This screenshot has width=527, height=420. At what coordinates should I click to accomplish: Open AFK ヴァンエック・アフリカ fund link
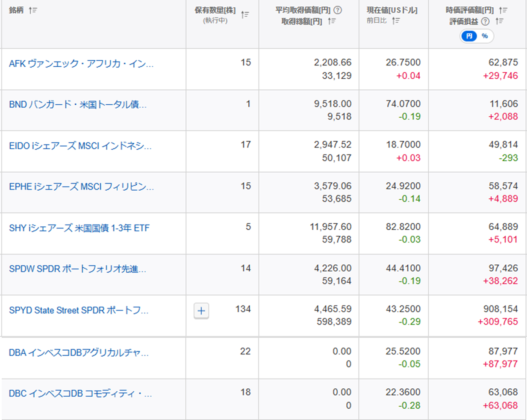[x=81, y=64]
